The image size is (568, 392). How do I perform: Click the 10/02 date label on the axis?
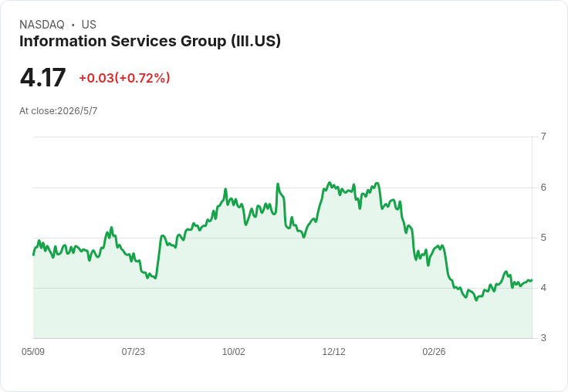pyautogui.click(x=233, y=351)
